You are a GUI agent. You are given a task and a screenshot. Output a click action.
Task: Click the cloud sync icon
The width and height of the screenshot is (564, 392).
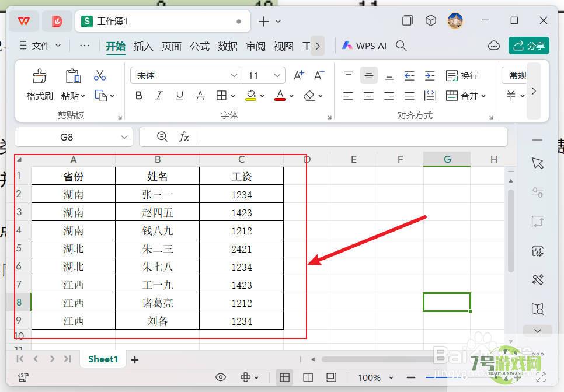493,45
